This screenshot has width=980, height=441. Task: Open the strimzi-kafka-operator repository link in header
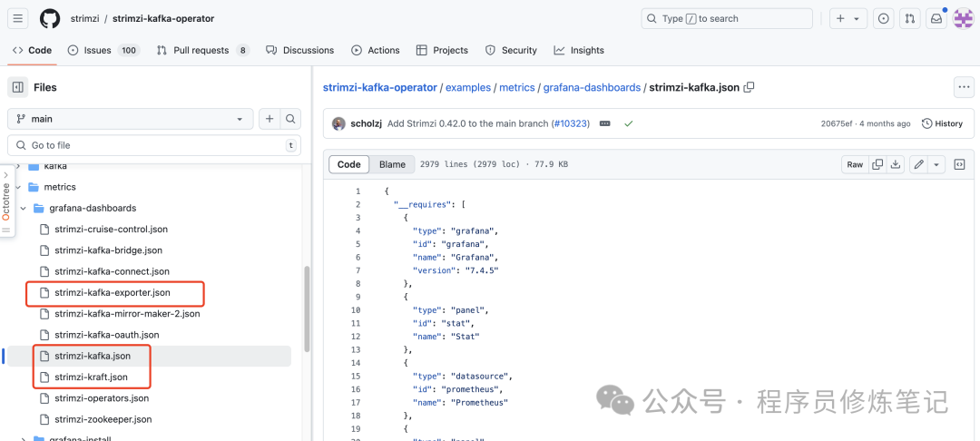[163, 19]
